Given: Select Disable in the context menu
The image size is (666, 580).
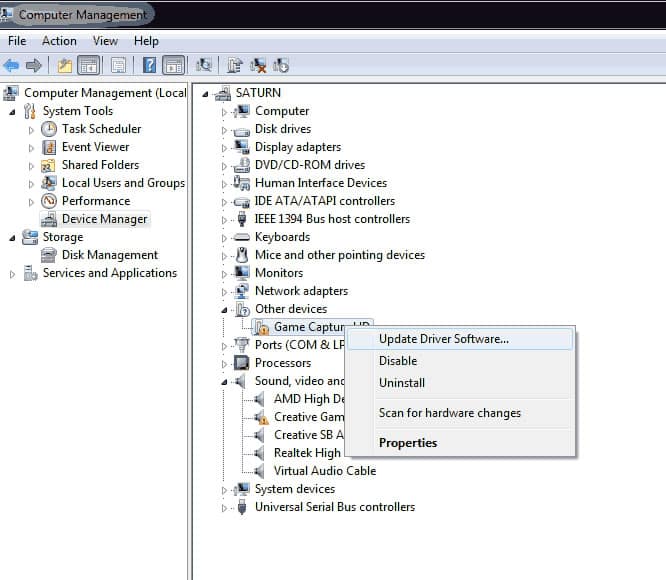Looking at the screenshot, I should [x=460, y=361].
